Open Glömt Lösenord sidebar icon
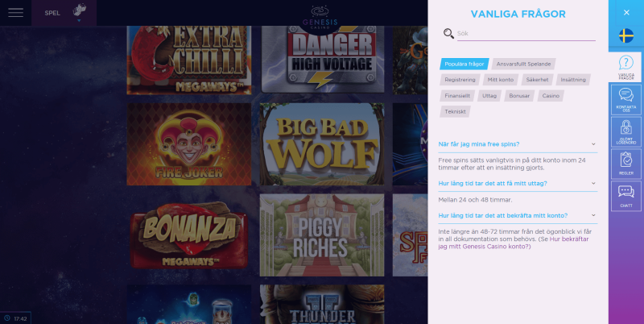The height and width of the screenshot is (324, 644). 626,131
